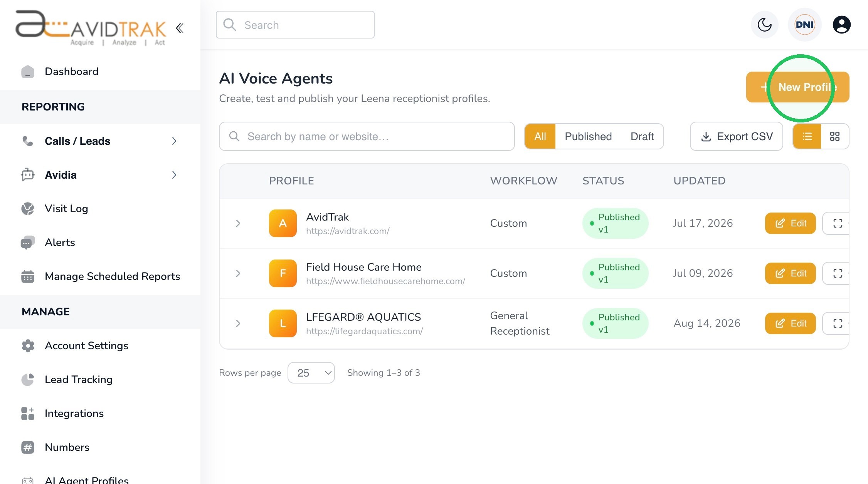This screenshot has height=484, width=868.
Task: Edit the Field House Care Home profile
Action: click(x=790, y=273)
